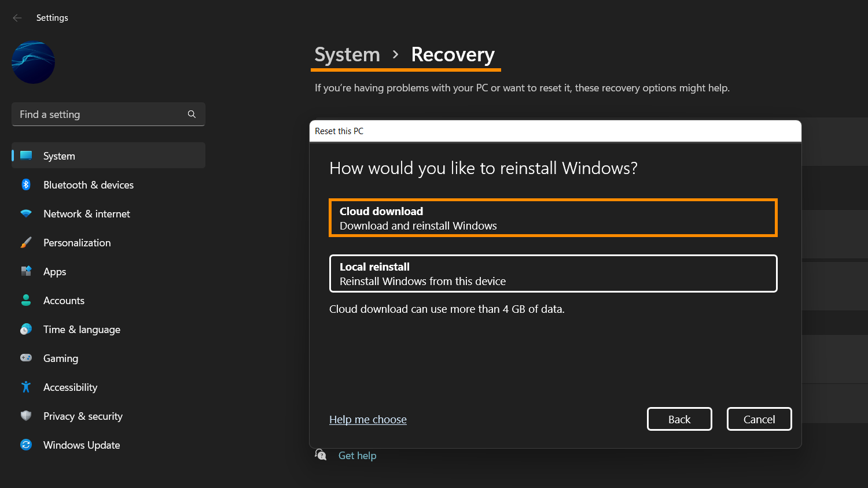Image resolution: width=868 pixels, height=488 pixels.
Task: Click the Apps icon in sidebar
Action: tap(26, 271)
